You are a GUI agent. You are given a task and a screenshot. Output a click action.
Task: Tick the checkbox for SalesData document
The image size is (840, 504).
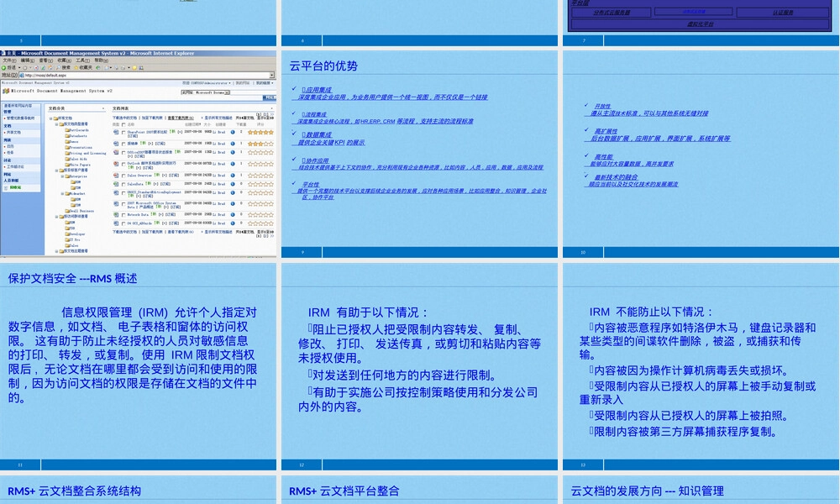click(x=123, y=184)
